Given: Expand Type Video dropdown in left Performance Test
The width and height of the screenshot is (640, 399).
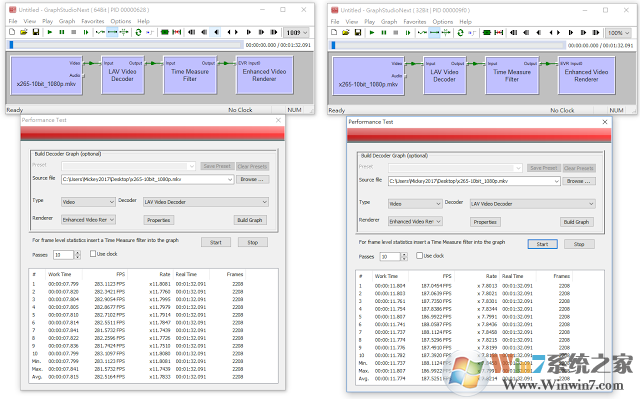Looking at the screenshot, I should pos(111,202).
